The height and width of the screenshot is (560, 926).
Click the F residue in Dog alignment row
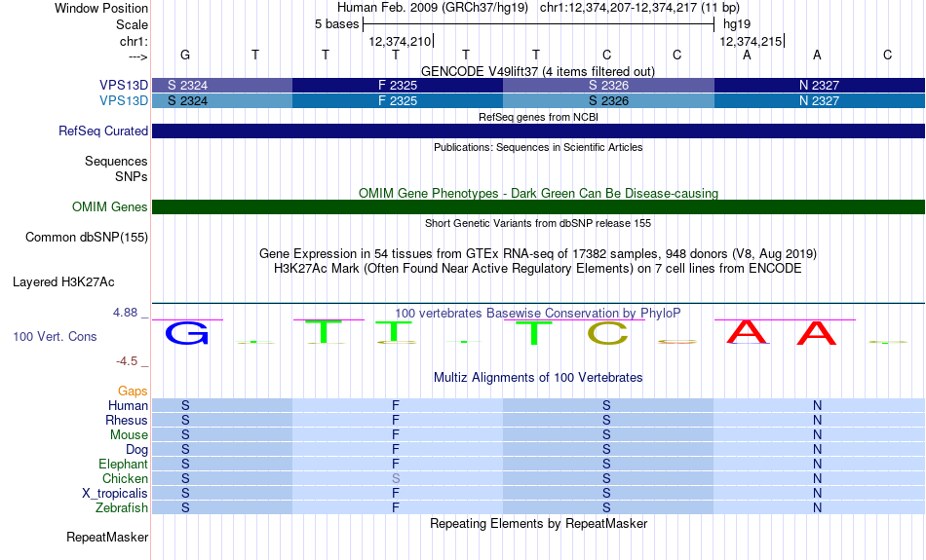pyautogui.click(x=396, y=450)
